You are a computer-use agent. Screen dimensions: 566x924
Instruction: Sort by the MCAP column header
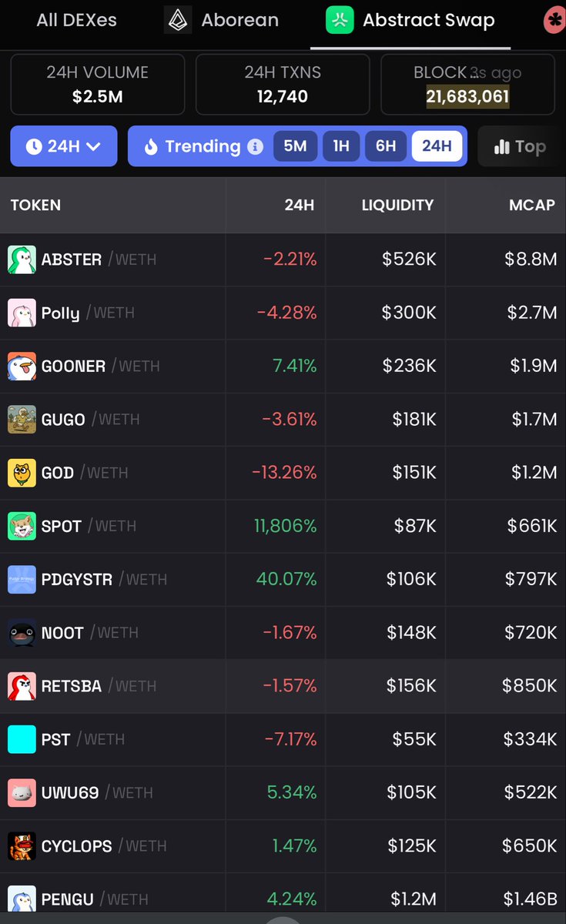click(x=531, y=205)
